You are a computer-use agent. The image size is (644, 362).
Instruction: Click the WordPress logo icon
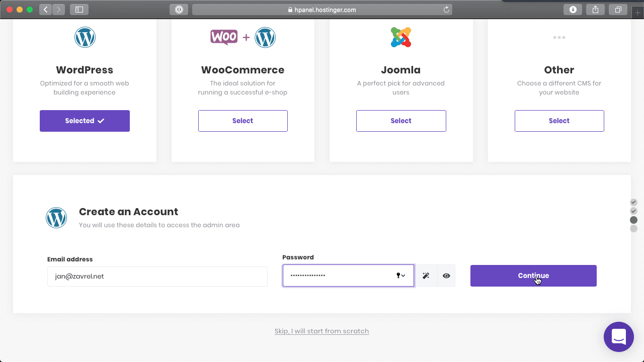point(85,37)
